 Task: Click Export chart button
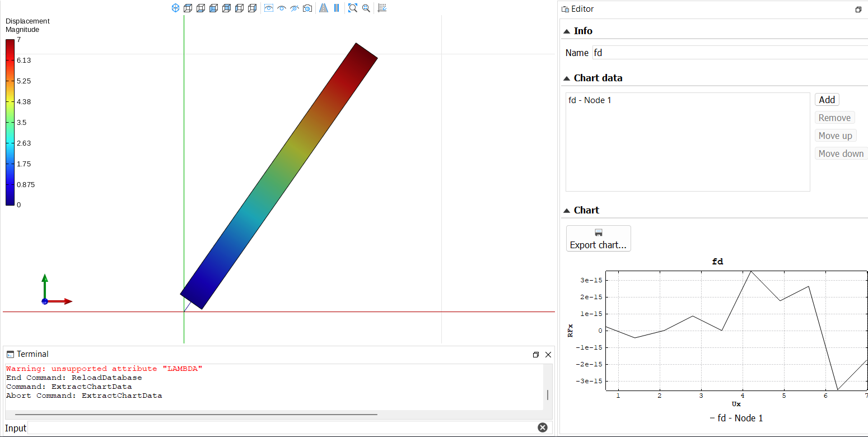(x=598, y=239)
